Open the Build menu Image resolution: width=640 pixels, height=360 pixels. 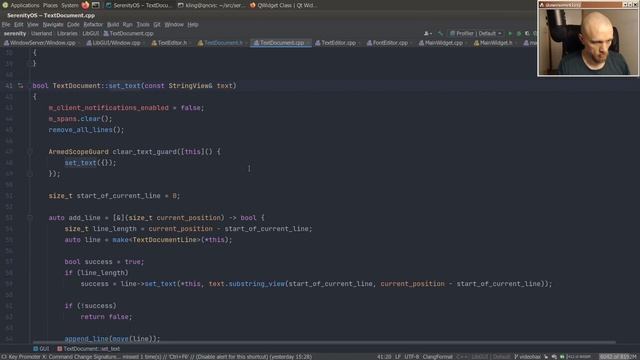[113, 24]
